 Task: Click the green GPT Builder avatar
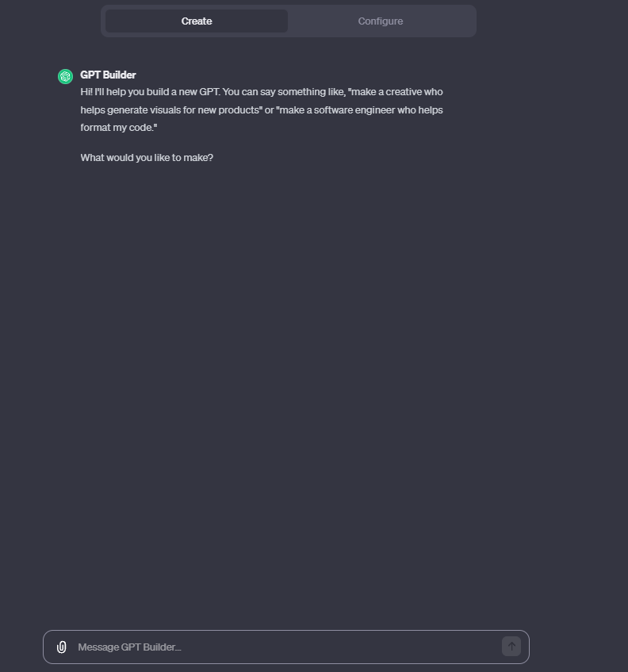[x=65, y=76]
